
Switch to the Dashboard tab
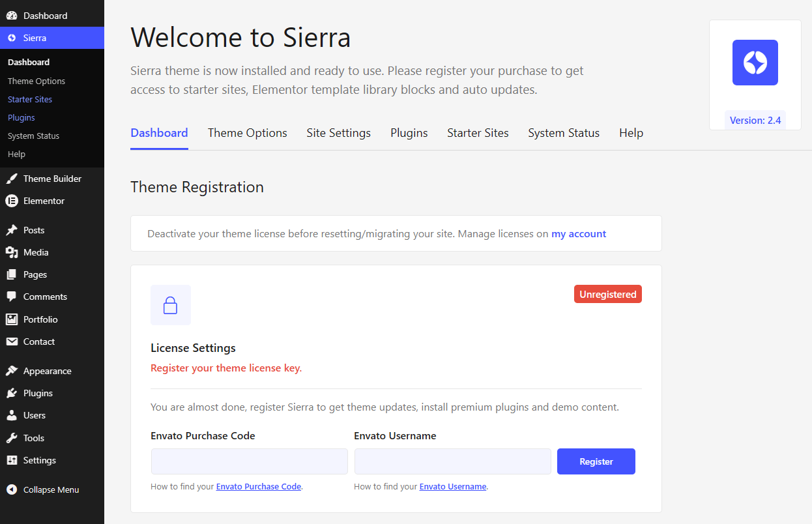(159, 133)
